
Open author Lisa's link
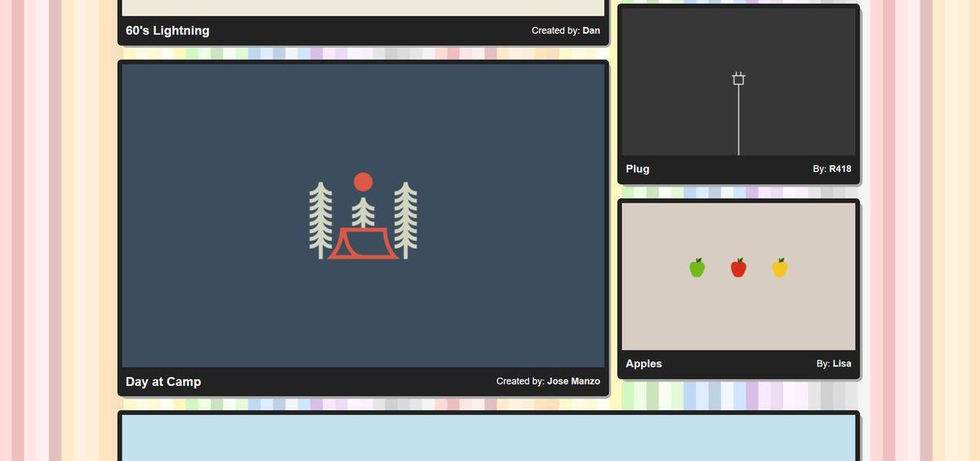pos(841,364)
